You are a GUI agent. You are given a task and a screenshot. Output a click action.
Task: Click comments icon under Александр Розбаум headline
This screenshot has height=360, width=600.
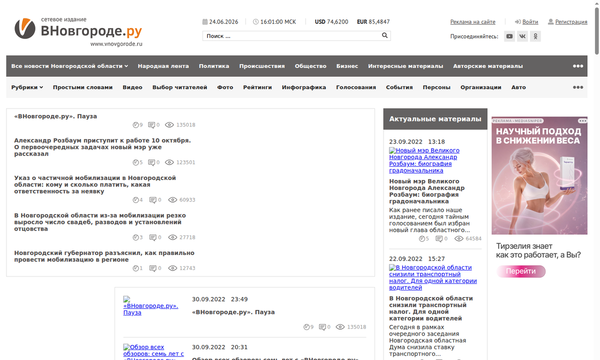[152, 163]
